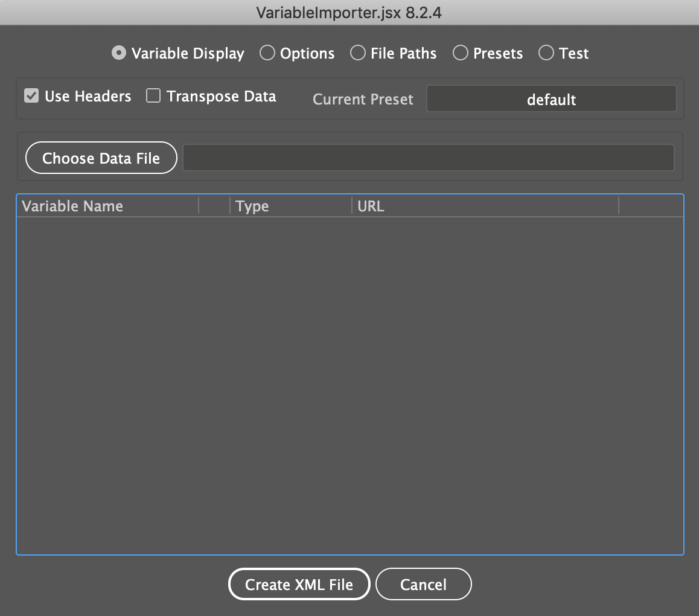Choose the Test radio button
The height and width of the screenshot is (616, 699).
tap(546, 53)
